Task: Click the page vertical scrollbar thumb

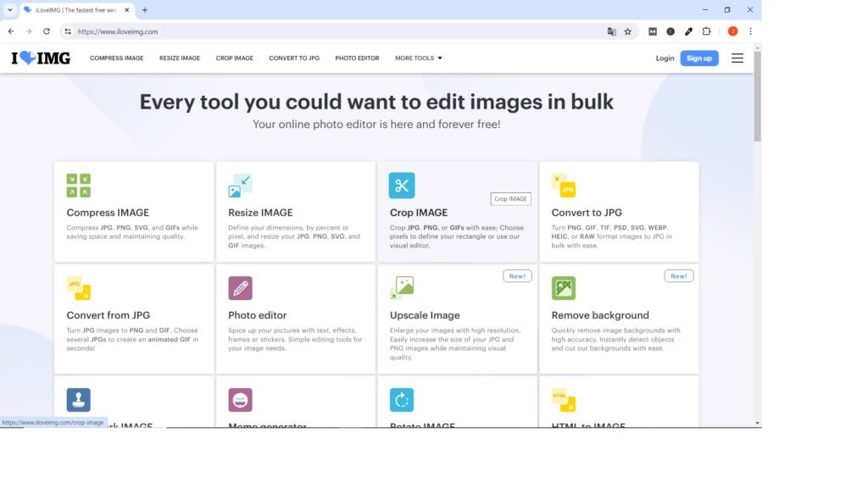Action: click(x=757, y=97)
